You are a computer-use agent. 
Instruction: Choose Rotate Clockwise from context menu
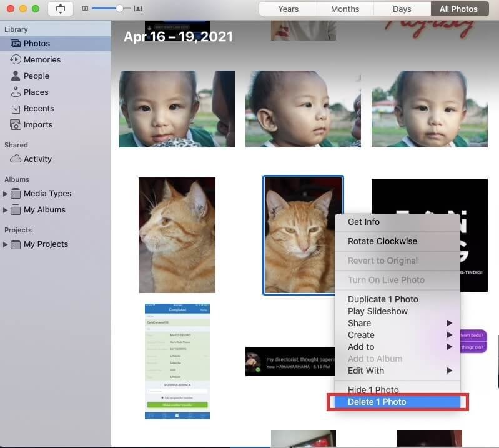point(397,241)
